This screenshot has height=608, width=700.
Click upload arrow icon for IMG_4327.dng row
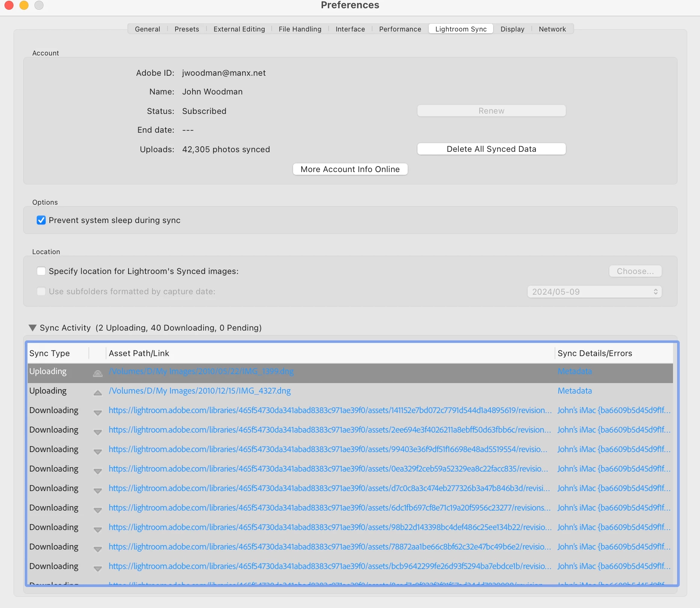(x=98, y=392)
